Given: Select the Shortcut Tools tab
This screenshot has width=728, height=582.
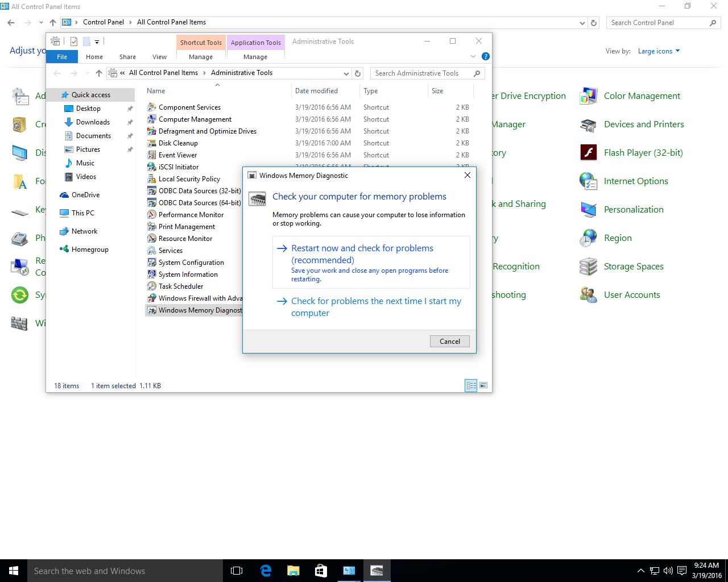Looking at the screenshot, I should 201,43.
